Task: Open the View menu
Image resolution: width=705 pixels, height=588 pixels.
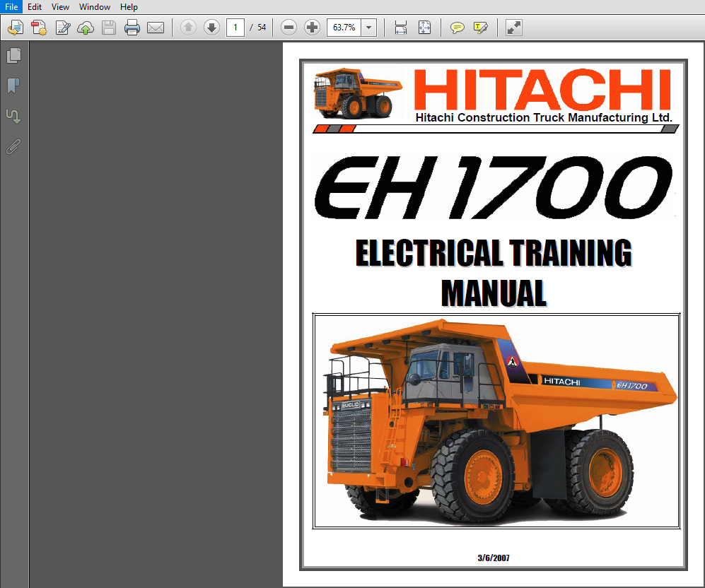Action: pos(60,7)
